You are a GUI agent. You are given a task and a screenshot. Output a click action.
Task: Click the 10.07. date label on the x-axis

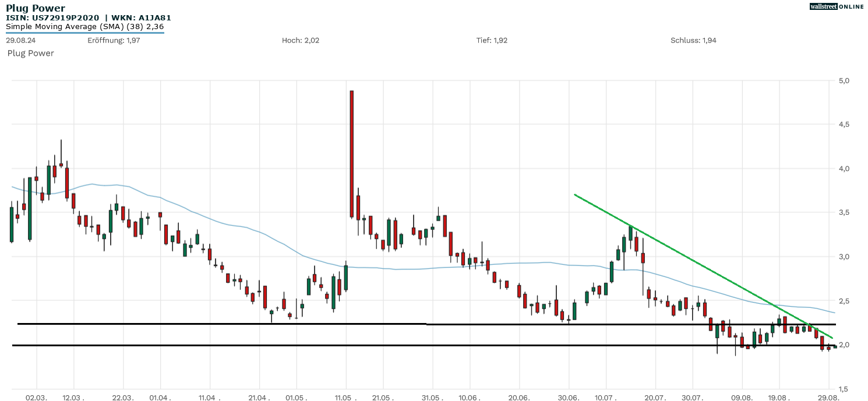606,398
